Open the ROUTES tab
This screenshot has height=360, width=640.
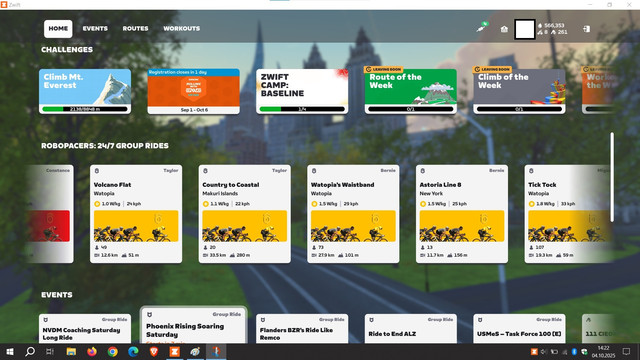(x=136, y=29)
